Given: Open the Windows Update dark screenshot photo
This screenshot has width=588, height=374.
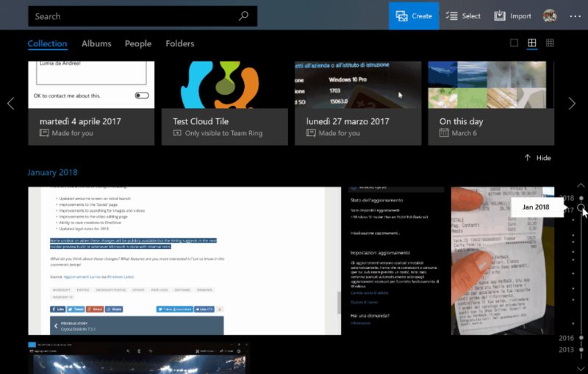Looking at the screenshot, I should click(x=396, y=261).
